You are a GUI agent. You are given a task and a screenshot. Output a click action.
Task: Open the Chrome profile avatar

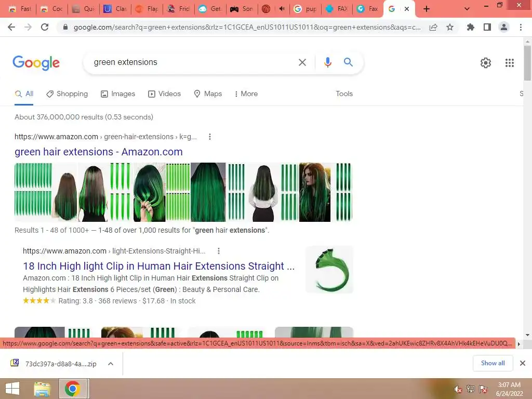point(504,27)
